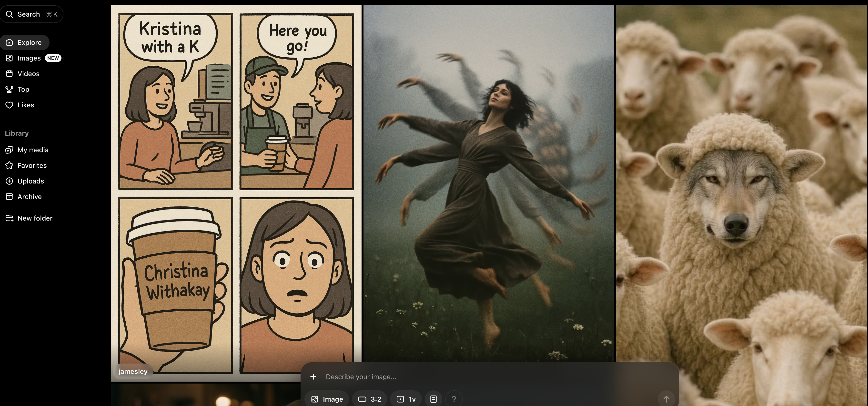The width and height of the screenshot is (868, 406).
Task: Open Favorites star icon
Action: point(10,165)
